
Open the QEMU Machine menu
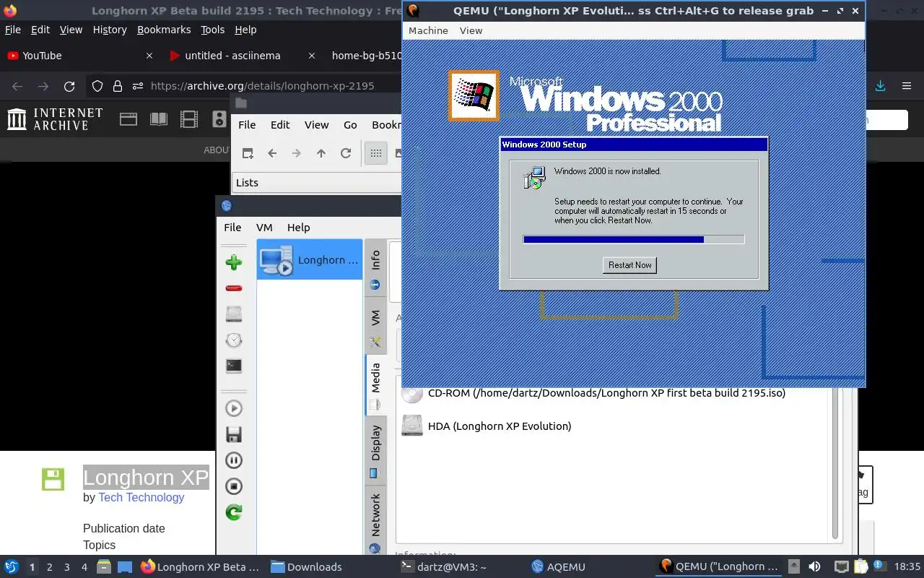pos(428,30)
